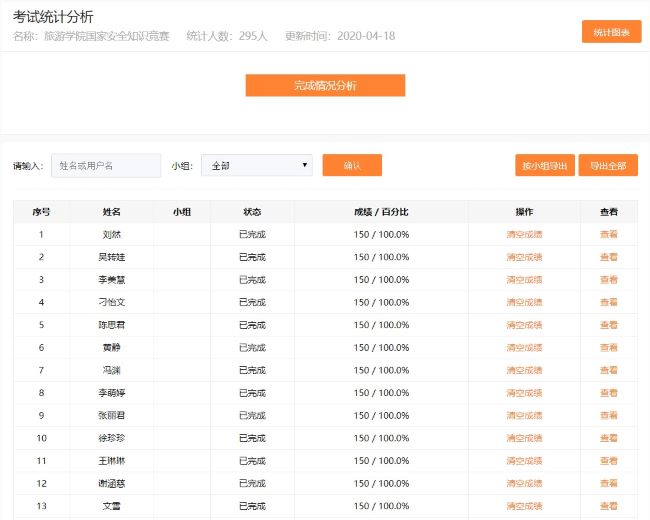This screenshot has width=650, height=520.
Task: Open the 统计图表 statistics chart view
Action: (x=611, y=32)
